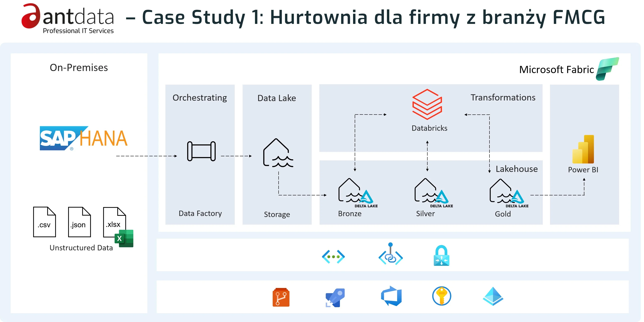Click the 'Lakehouse' label
This screenshot has width=644, height=322.
click(x=516, y=169)
